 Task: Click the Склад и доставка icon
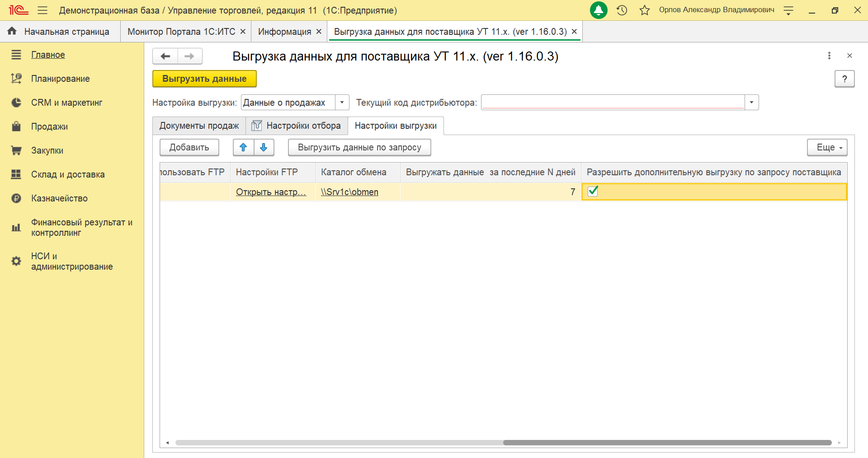tap(16, 174)
